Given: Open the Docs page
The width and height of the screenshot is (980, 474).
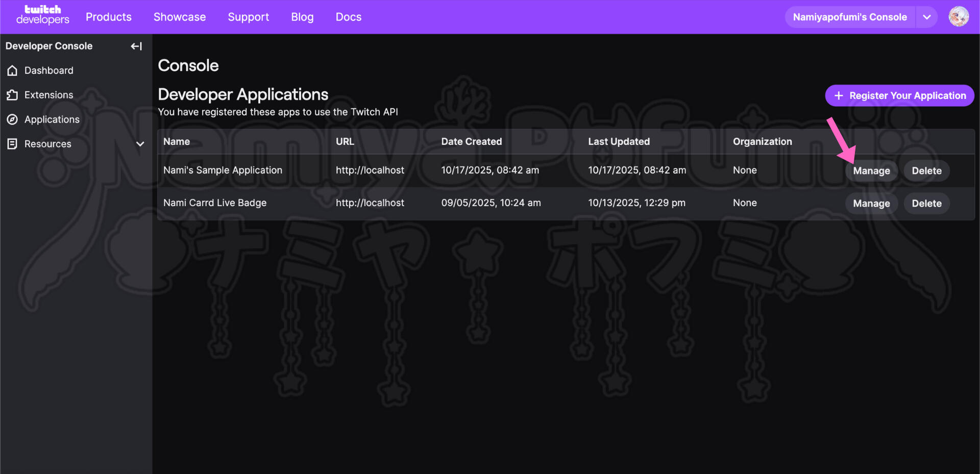Looking at the screenshot, I should tap(349, 17).
